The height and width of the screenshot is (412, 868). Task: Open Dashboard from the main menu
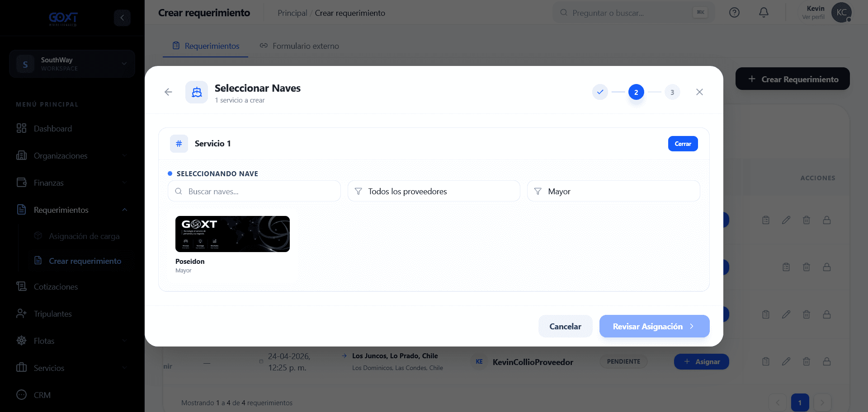pos(52,129)
